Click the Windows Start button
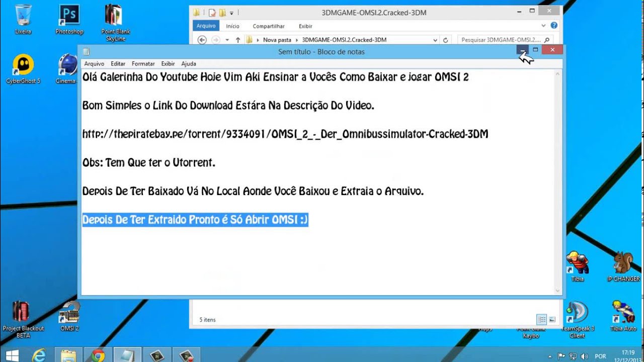The height and width of the screenshot is (362, 644). tap(13, 355)
